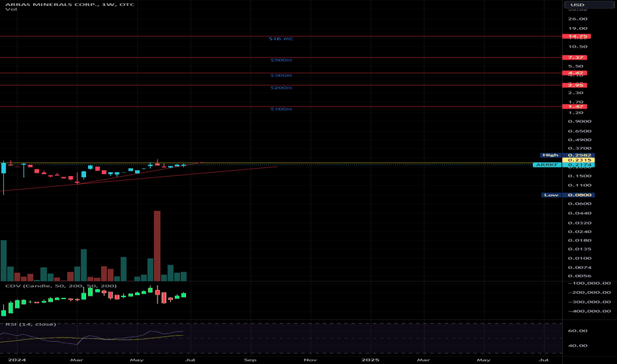Select the 4.42 horizontal line price tag
Screen dimensions: 617x364
[x=575, y=73]
